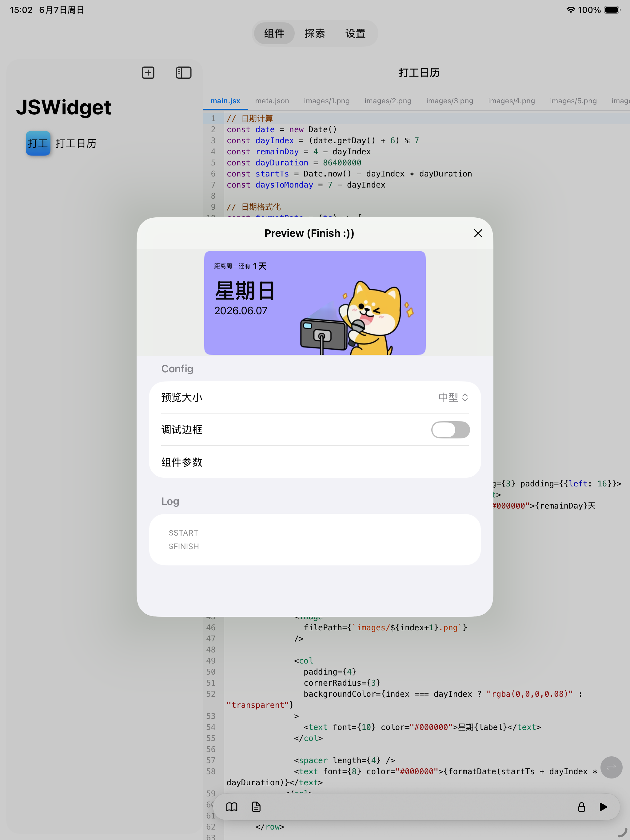Select the main.jsx file tab

click(x=225, y=101)
